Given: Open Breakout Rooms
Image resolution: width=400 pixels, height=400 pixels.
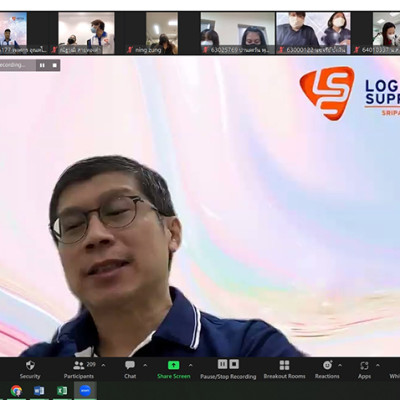Looking at the screenshot, I should 284,369.
